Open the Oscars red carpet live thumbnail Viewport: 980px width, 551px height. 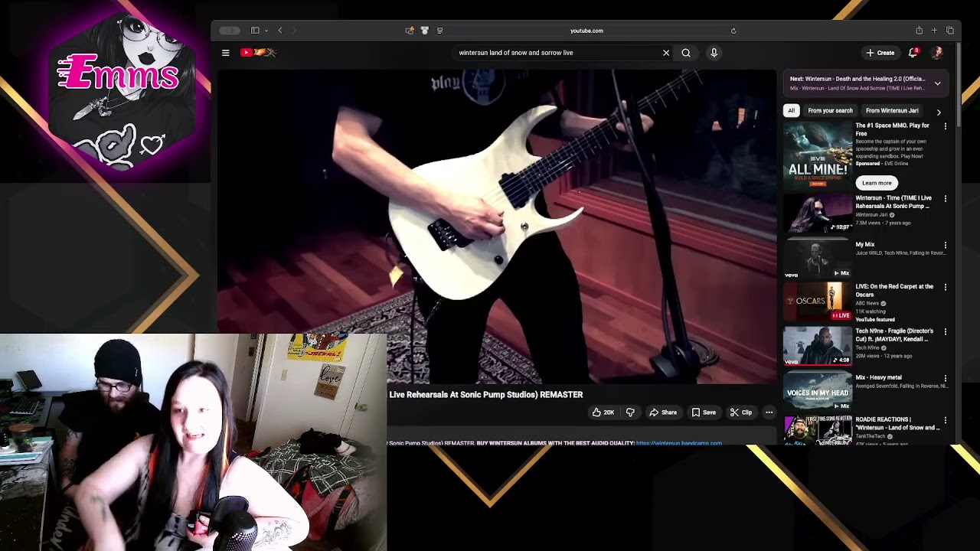(x=818, y=302)
